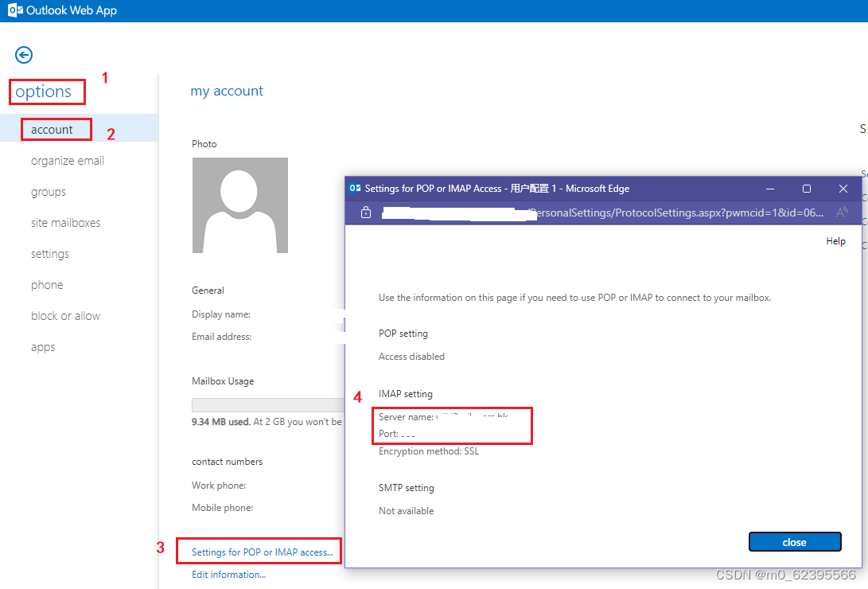Viewport: 868px width, 589px height.
Task: Click the options heading
Action: point(43,92)
